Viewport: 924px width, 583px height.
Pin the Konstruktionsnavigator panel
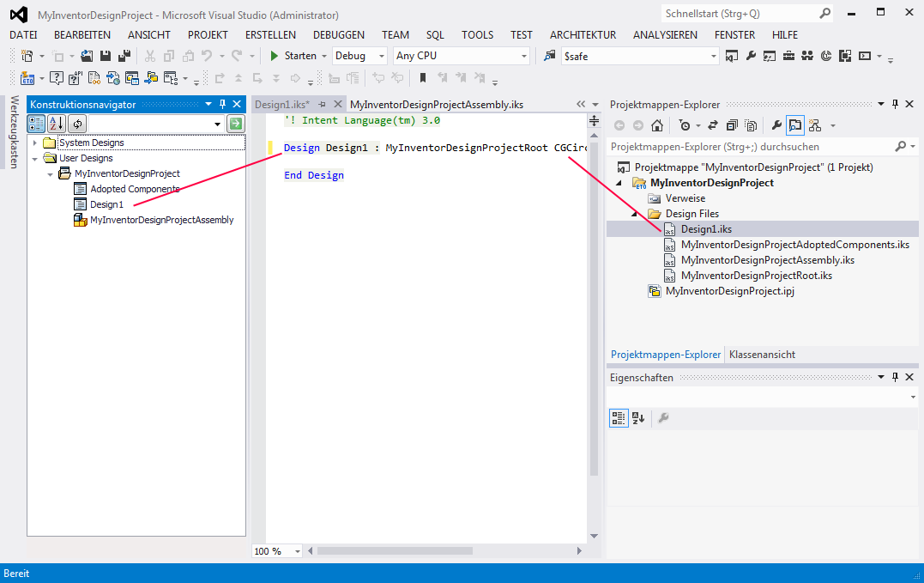pyautogui.click(x=223, y=105)
